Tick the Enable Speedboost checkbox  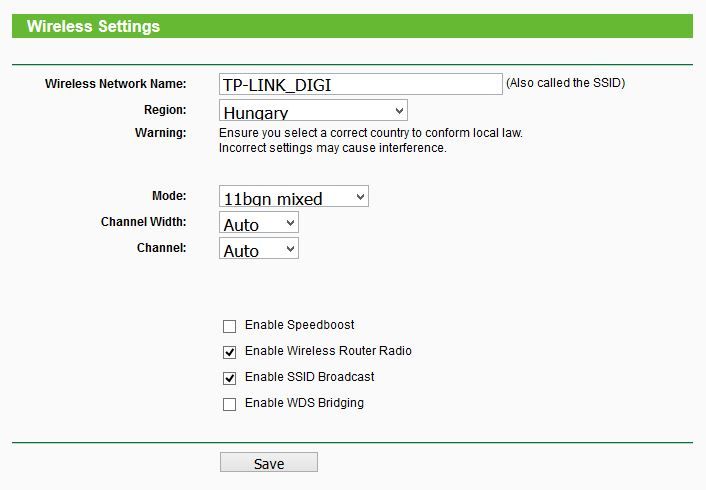230,326
